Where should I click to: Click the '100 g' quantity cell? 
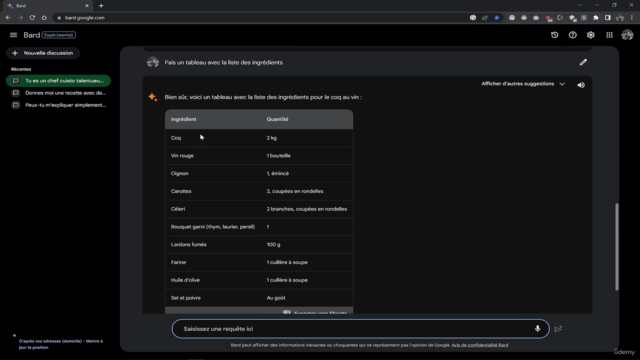[273, 244]
